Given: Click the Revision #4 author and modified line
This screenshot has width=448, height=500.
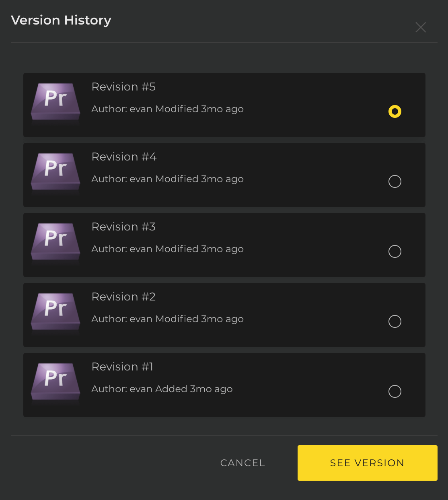Looking at the screenshot, I should tap(168, 179).
